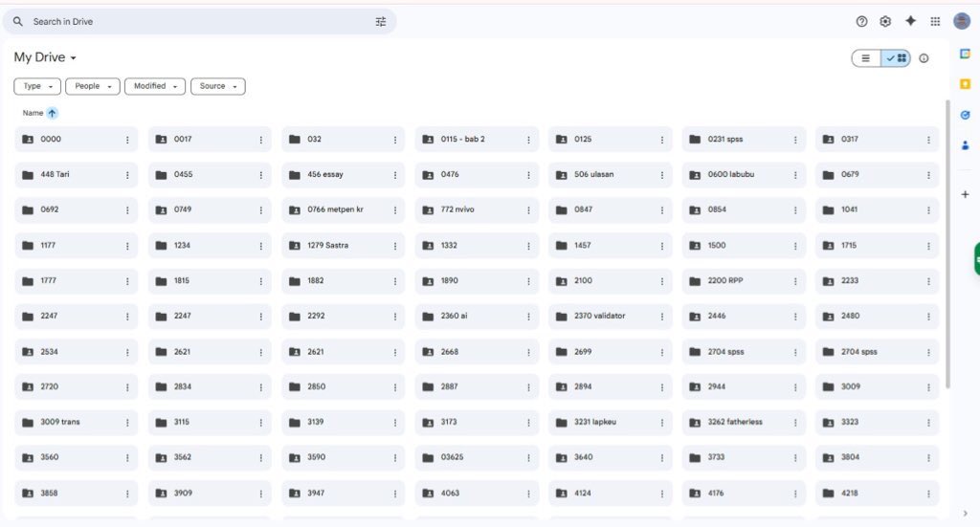The image size is (980, 527).
Task: Open more actions for folder 0000
Action: click(127, 140)
